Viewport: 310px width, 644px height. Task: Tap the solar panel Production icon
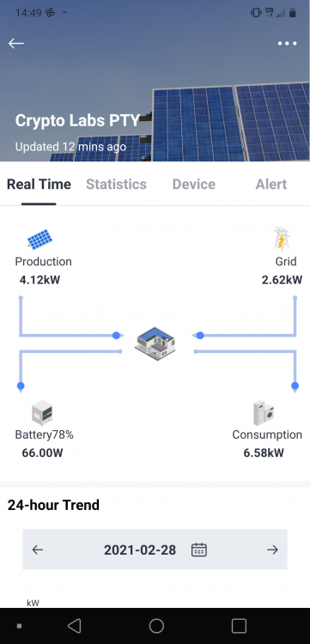pos(40,239)
